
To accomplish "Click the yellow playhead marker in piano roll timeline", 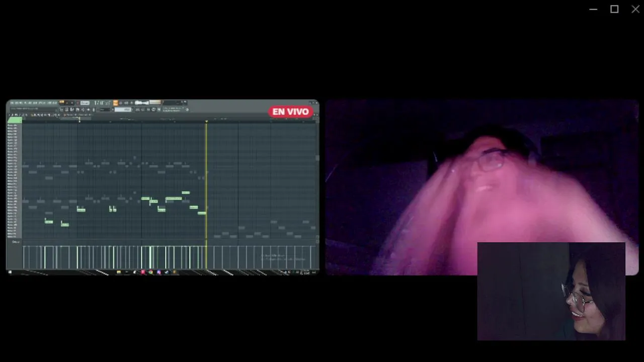I will (x=206, y=122).
